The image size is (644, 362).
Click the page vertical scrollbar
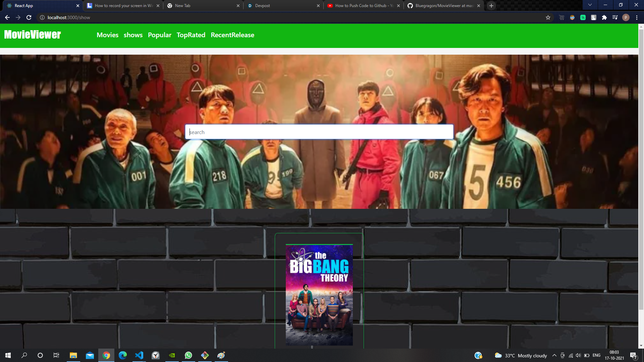coord(641,168)
